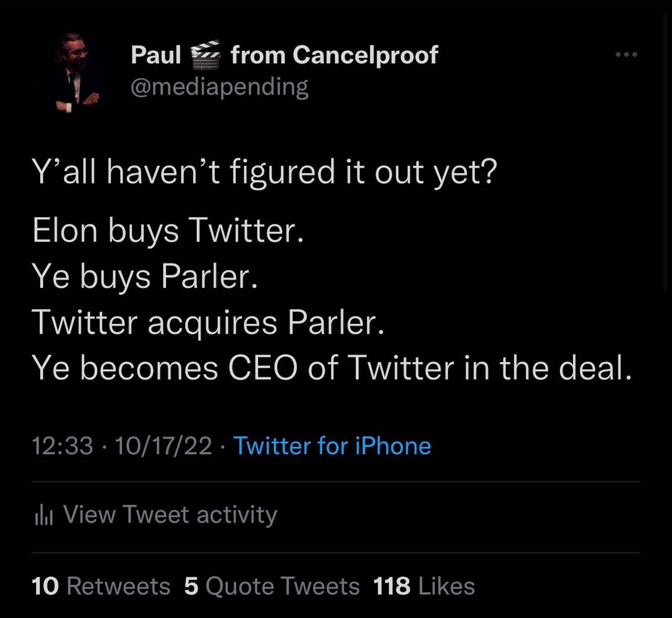The image size is (672, 618).
Task: Open View Tweet activity
Action: tap(170, 514)
